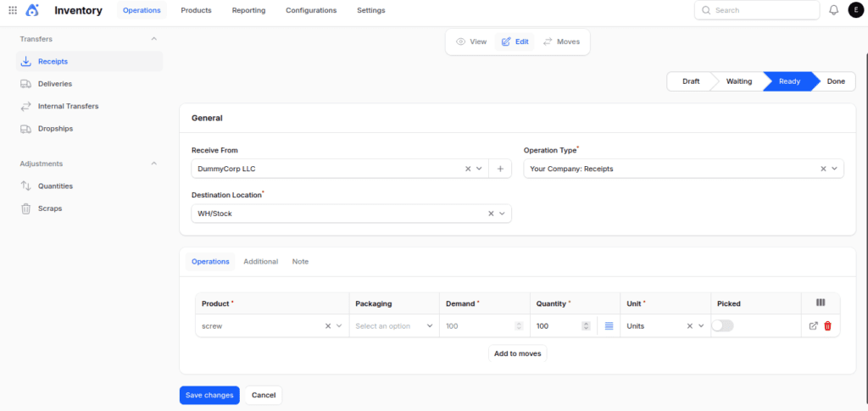Image resolution: width=868 pixels, height=411 pixels.
Task: Expand the Receive From dropdown arrow
Action: coord(480,169)
